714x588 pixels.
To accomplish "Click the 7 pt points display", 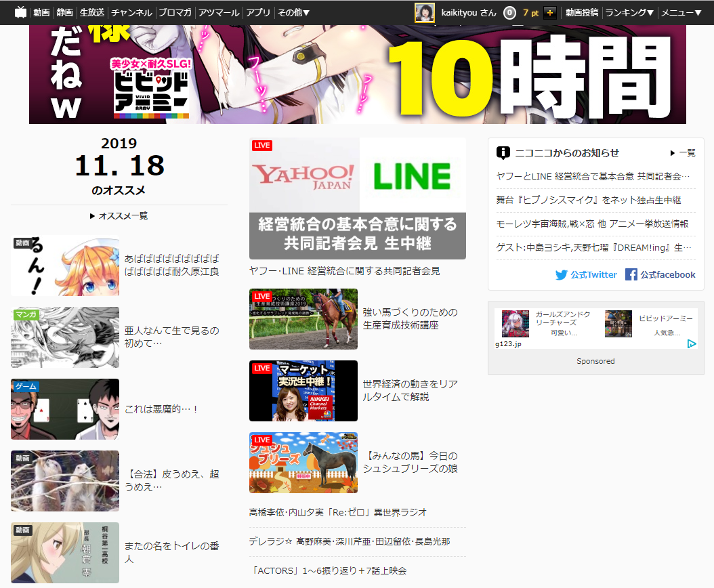I will [x=530, y=13].
